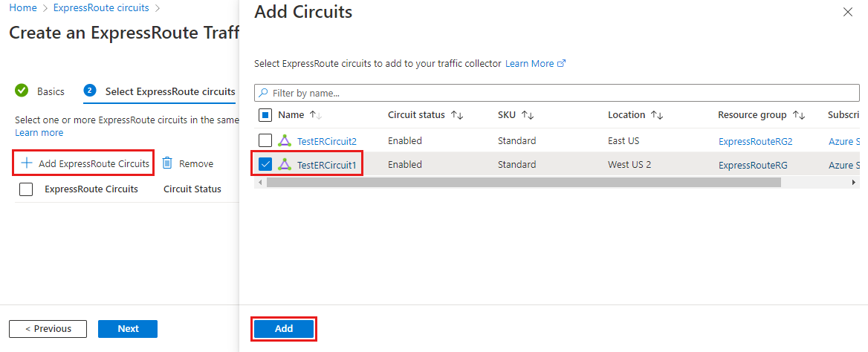Open the Select ExpressRoute circuits tab
This screenshot has height=352, width=868.
coord(169,91)
